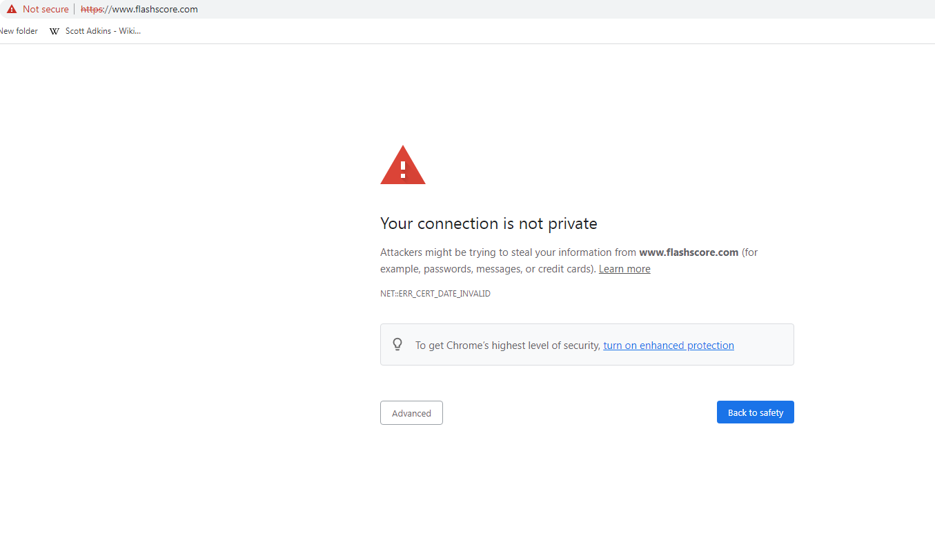Click the "Your connection is not private" heading
The image size is (935, 560).
(x=489, y=223)
